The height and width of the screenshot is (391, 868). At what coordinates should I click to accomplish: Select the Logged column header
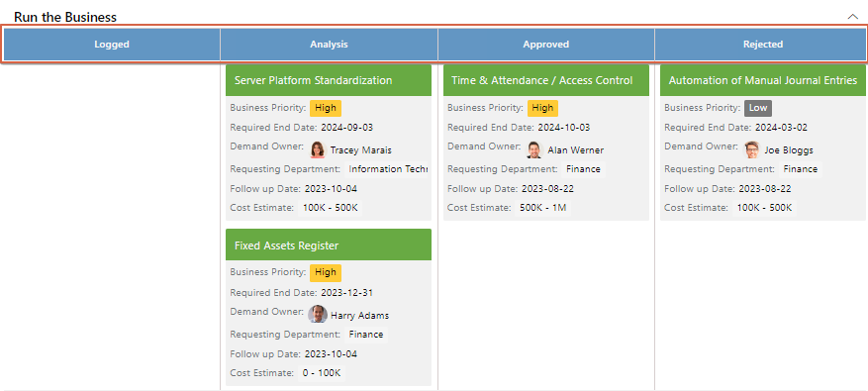(112, 45)
